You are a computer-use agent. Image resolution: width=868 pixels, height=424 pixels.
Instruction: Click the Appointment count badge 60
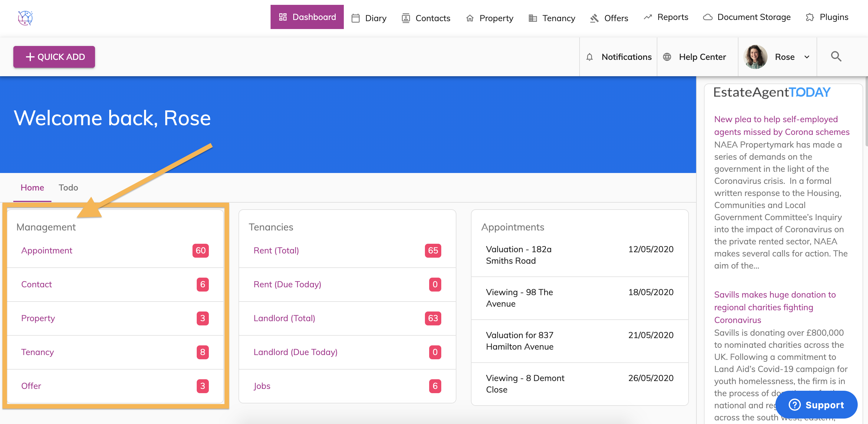[x=200, y=251]
